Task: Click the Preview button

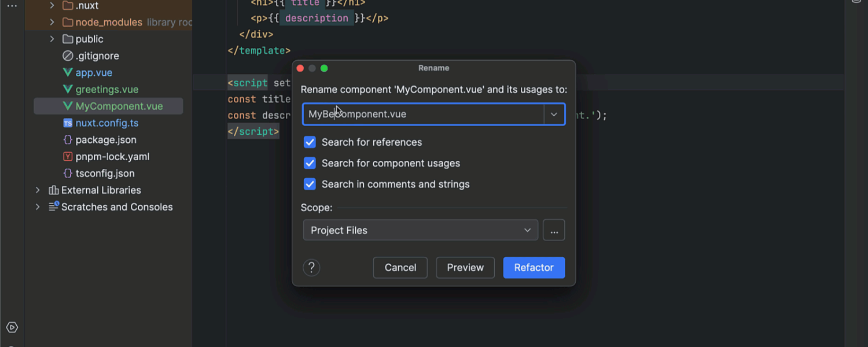Action: click(465, 268)
